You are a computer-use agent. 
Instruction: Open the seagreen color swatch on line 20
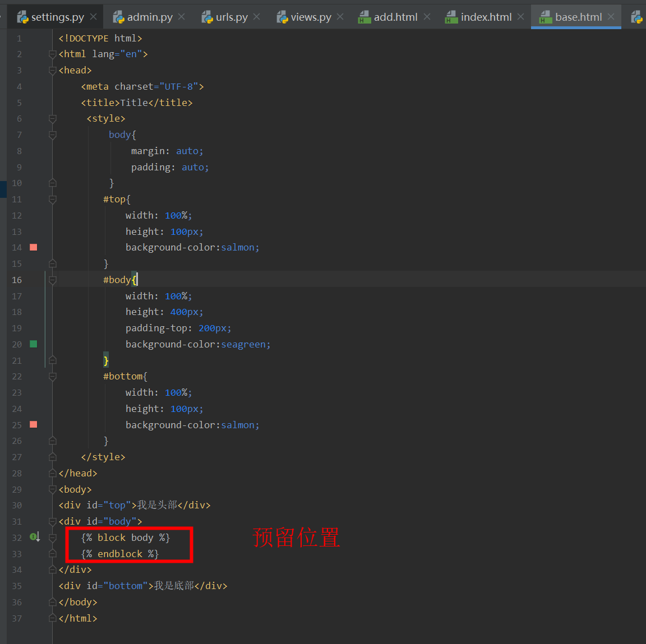pos(34,344)
